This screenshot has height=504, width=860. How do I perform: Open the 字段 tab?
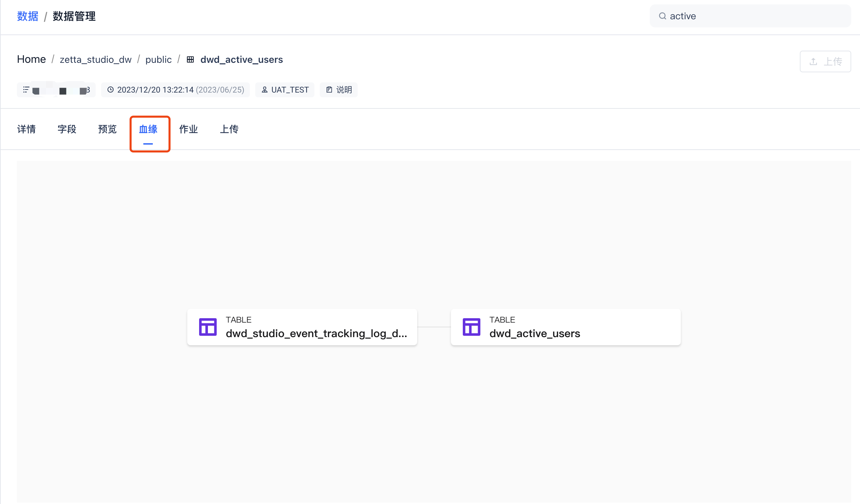tap(67, 129)
